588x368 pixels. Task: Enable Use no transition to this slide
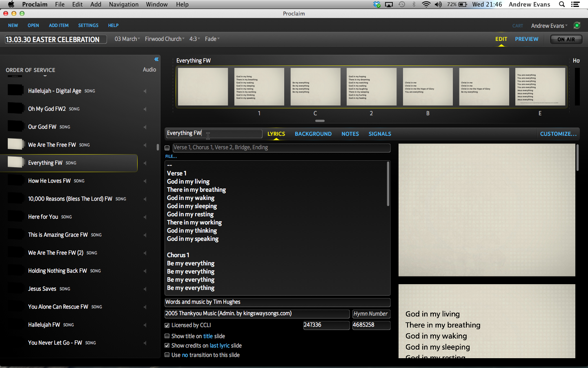(167, 355)
